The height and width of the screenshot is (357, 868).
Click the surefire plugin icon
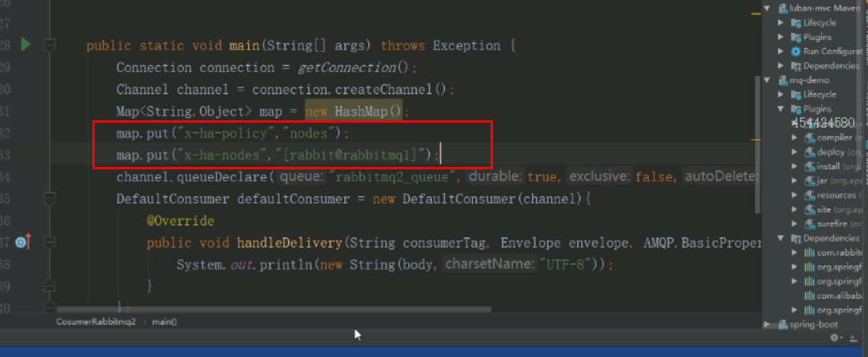pyautogui.click(x=810, y=224)
